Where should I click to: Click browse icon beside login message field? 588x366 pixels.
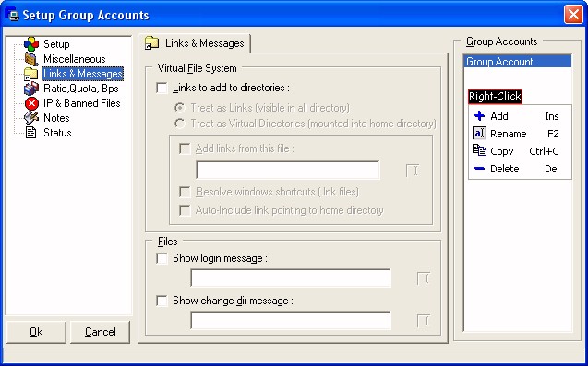pyautogui.click(x=423, y=278)
